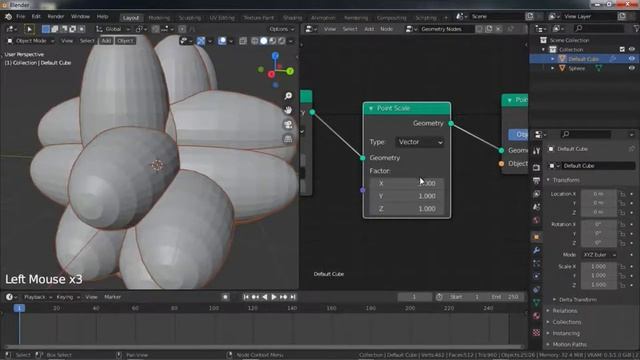Open the timeline Playback menu
The image size is (640, 360).
click(x=37, y=297)
